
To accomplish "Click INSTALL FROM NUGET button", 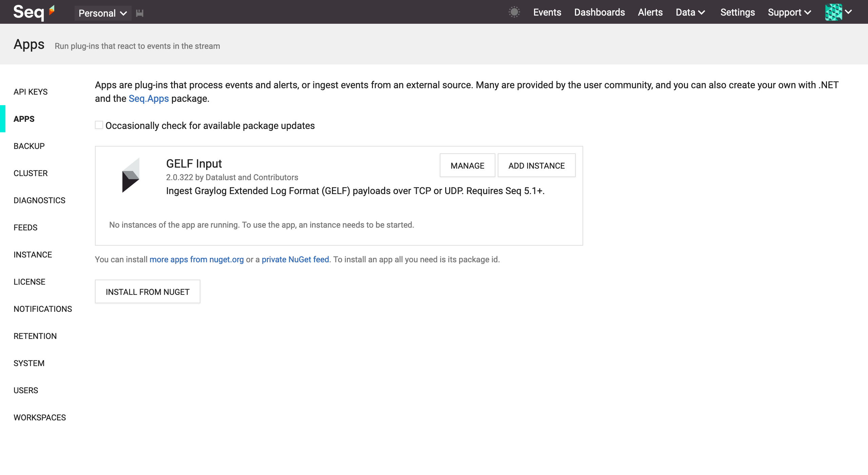I will coord(147,292).
